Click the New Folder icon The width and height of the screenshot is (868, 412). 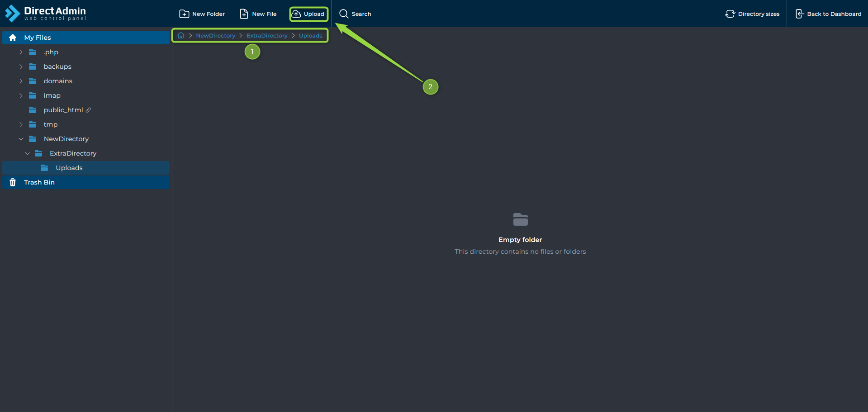coord(184,14)
